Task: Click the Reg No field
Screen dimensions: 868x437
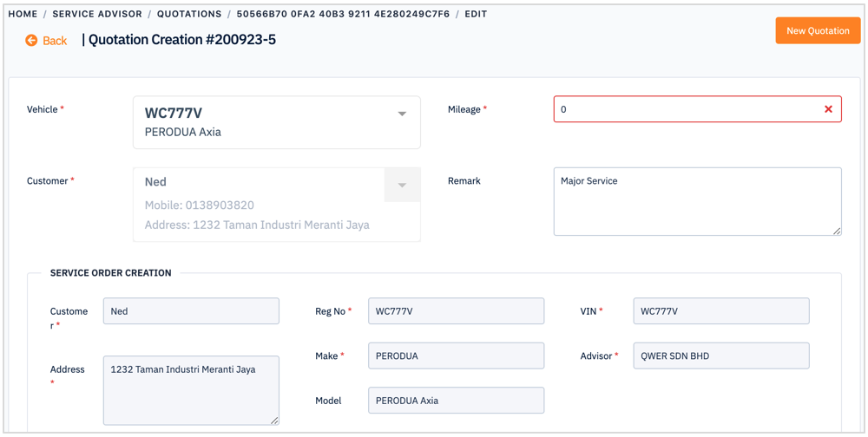Action: point(457,311)
